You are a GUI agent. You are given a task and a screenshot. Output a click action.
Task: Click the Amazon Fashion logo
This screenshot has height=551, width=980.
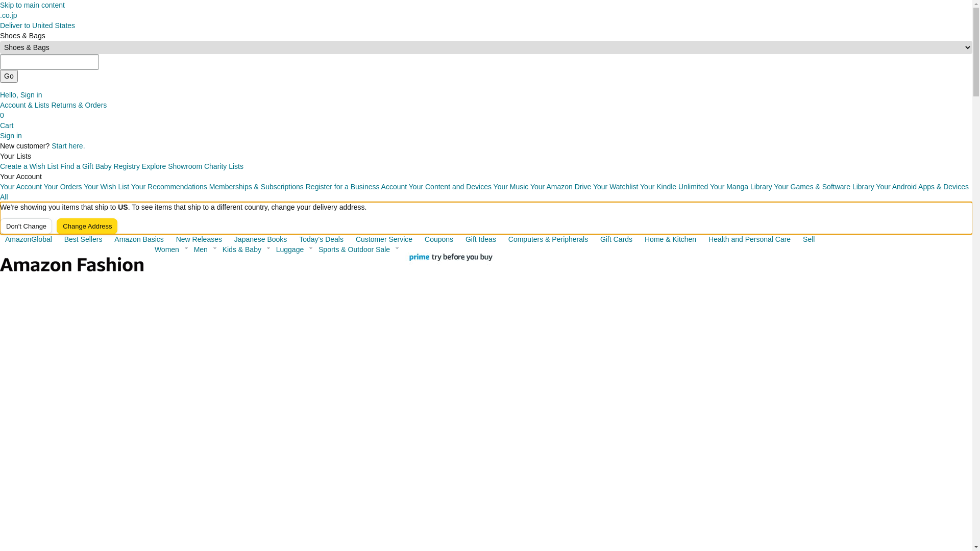tap(72, 264)
